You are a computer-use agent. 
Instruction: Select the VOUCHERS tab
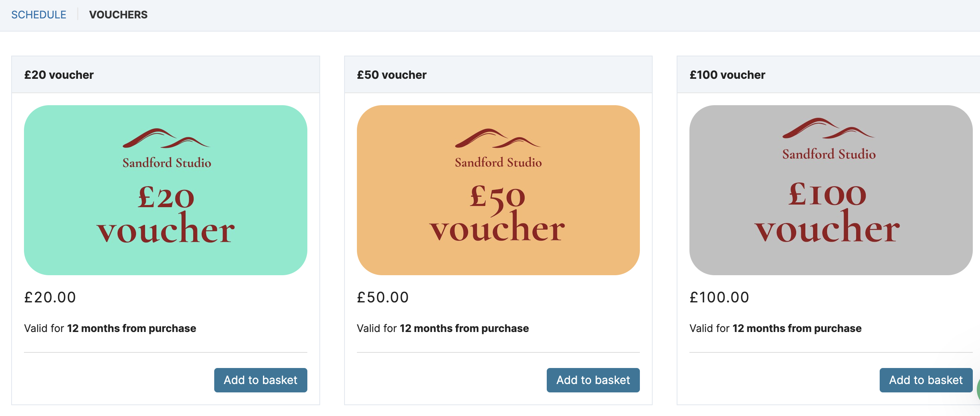[118, 15]
